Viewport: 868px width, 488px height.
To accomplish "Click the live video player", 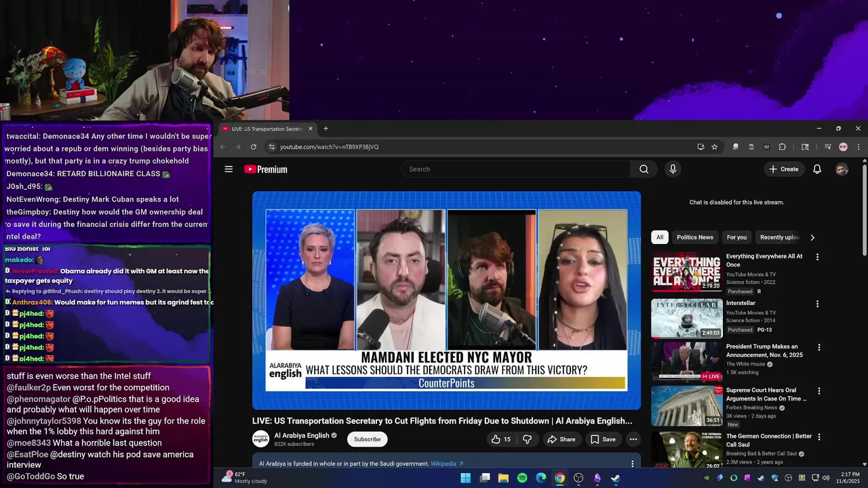I will coord(446,300).
